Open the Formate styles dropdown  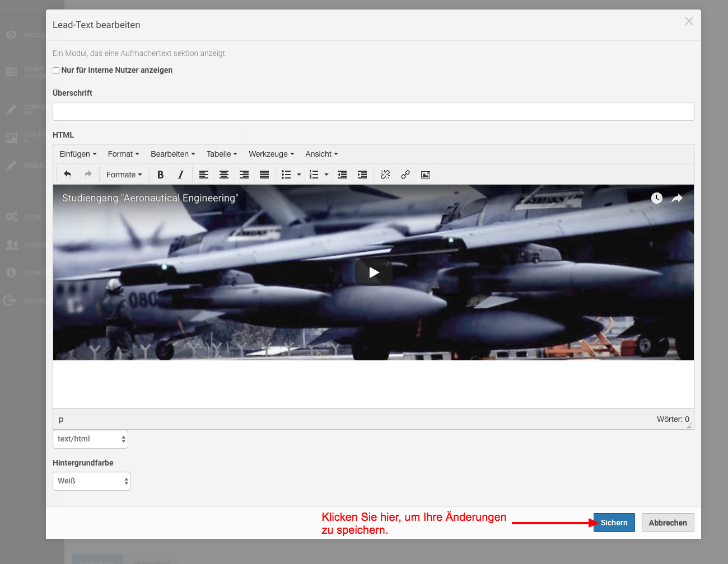[x=124, y=175]
